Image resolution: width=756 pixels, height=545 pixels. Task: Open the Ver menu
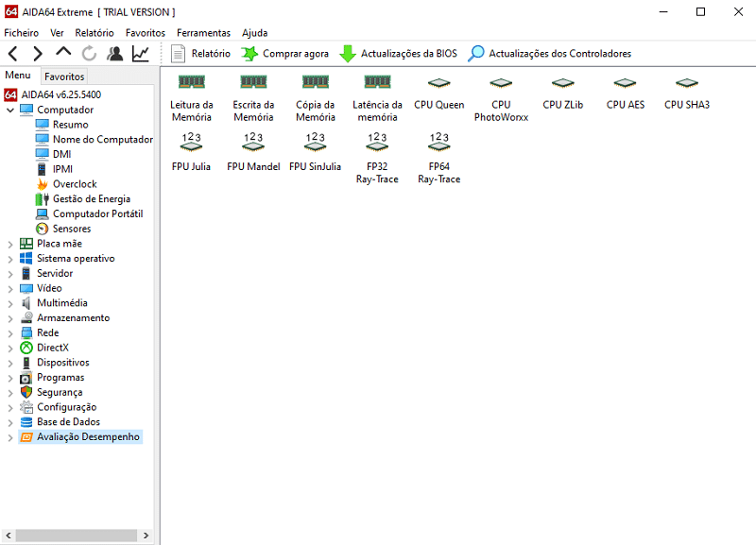coord(57,33)
